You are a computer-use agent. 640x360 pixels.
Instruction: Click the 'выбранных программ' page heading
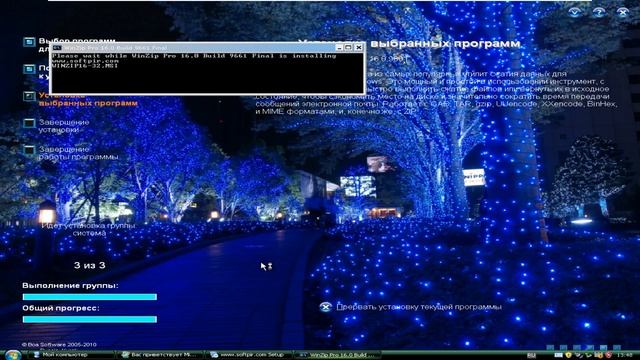pos(445,43)
